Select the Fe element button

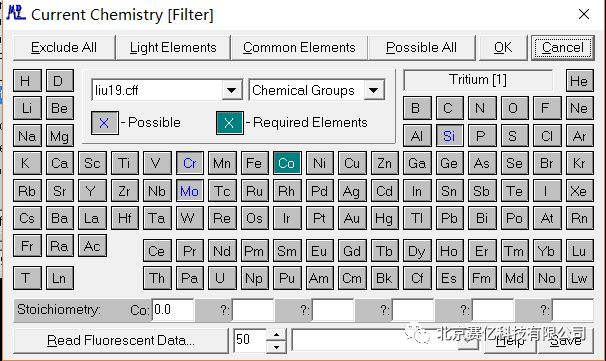(x=254, y=163)
